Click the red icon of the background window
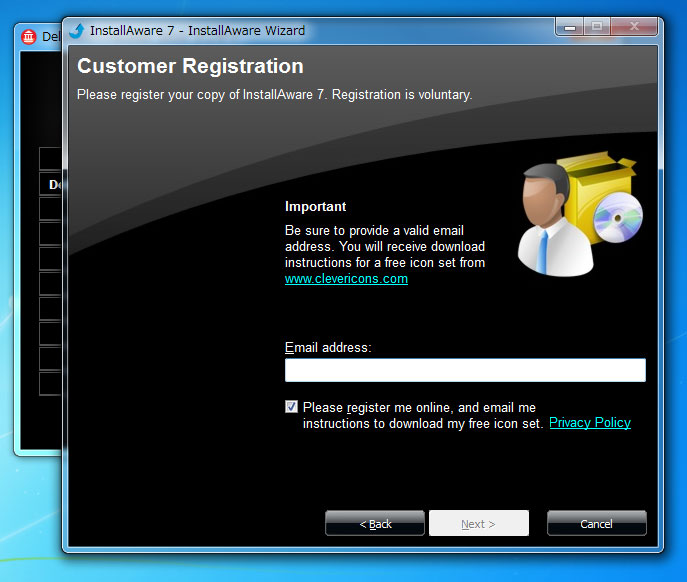 click(x=29, y=37)
